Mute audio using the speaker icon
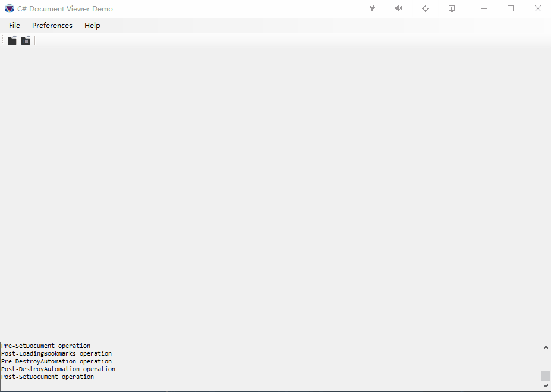Screen dimensions: 551x392 click(x=398, y=8)
